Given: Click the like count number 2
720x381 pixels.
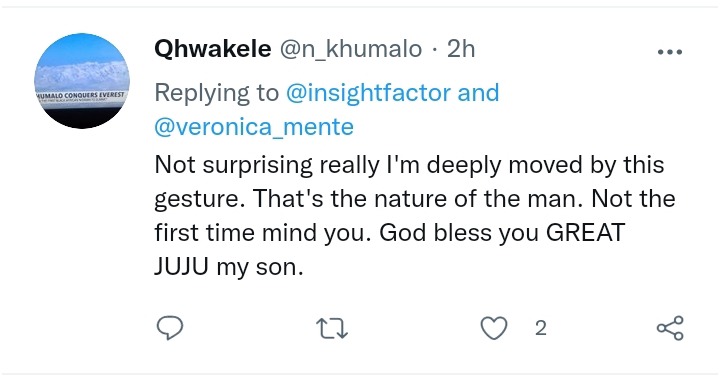Looking at the screenshot, I should coord(541,328).
